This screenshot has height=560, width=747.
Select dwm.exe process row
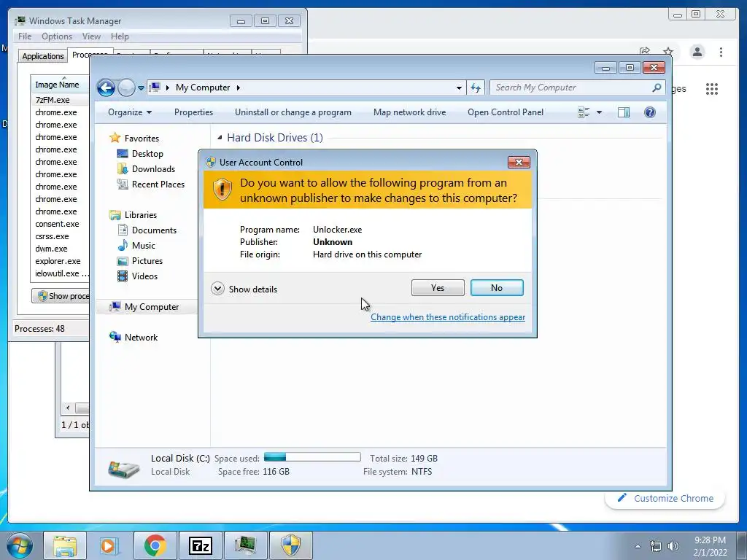tap(60, 249)
